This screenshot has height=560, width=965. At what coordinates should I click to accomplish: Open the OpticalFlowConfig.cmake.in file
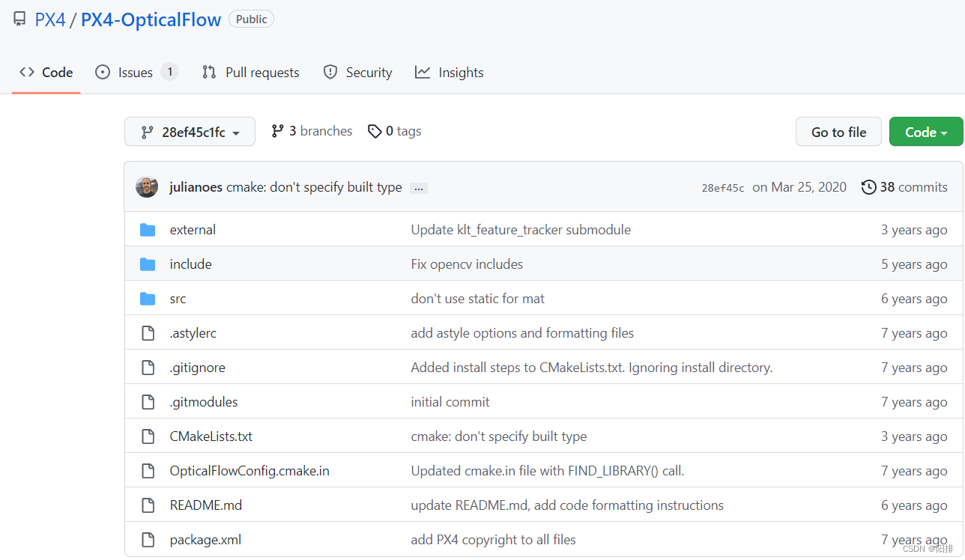249,471
